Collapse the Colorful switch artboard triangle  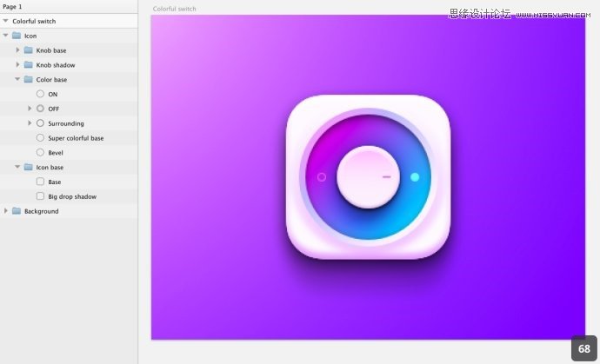point(6,21)
